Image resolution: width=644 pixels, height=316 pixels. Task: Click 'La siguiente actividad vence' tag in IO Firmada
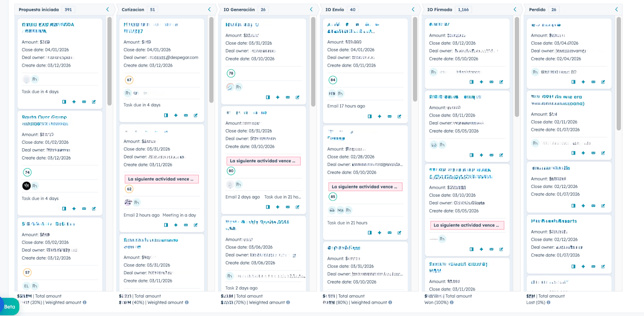tap(467, 225)
